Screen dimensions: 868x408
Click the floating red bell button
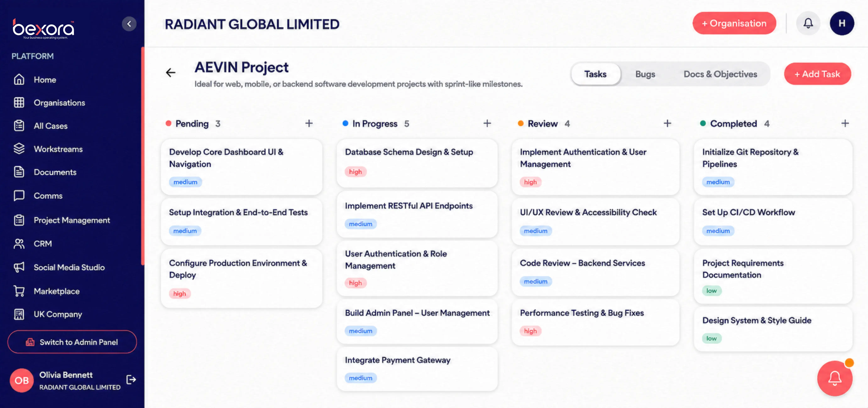[835, 378]
